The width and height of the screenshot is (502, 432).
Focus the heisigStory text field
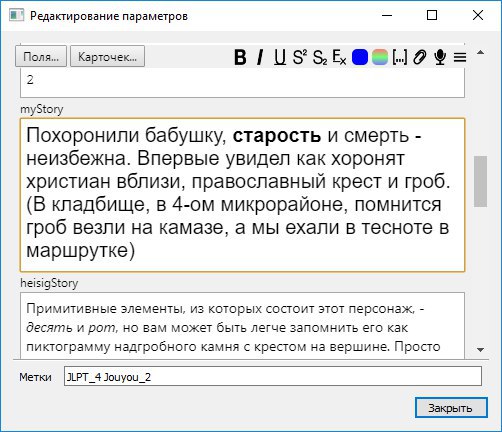242,326
